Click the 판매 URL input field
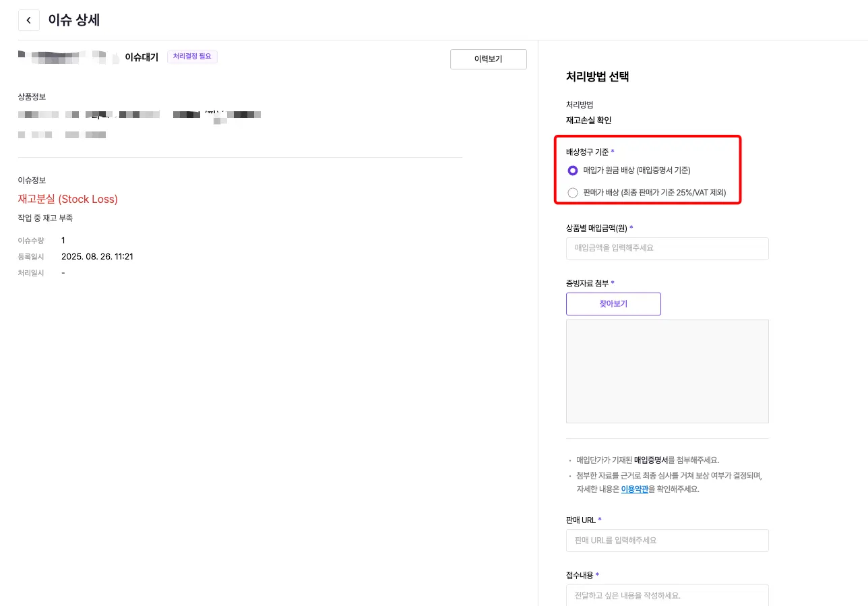This screenshot has width=868, height=606. tap(666, 541)
